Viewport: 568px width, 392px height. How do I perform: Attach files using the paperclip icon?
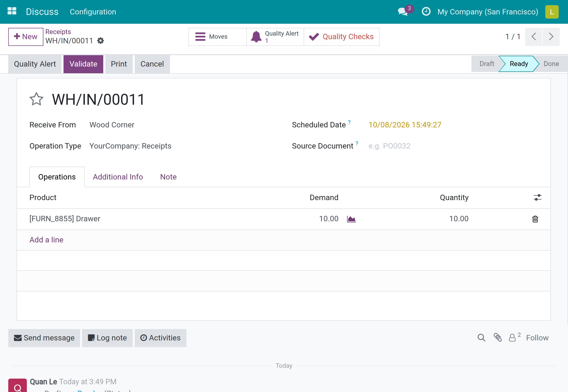tap(498, 338)
